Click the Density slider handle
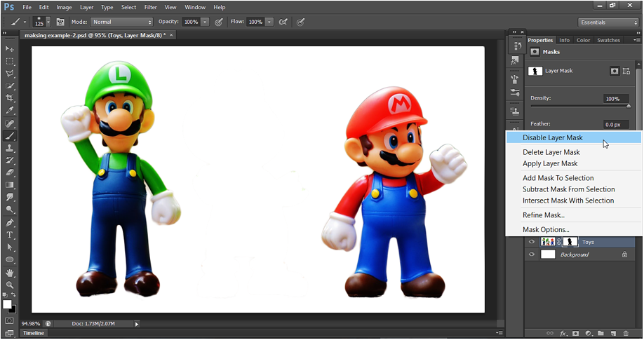Viewport: 644px width, 340px height. coord(629,107)
